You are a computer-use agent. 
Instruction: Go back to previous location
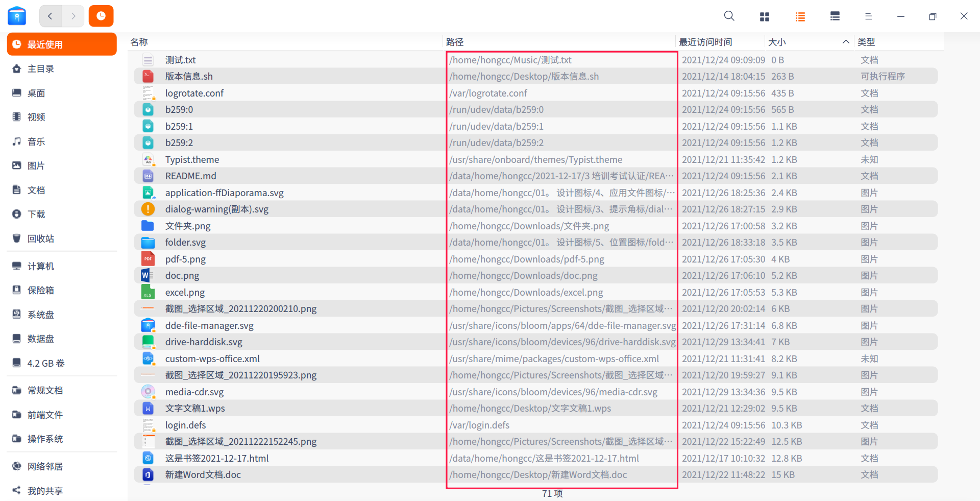click(51, 16)
